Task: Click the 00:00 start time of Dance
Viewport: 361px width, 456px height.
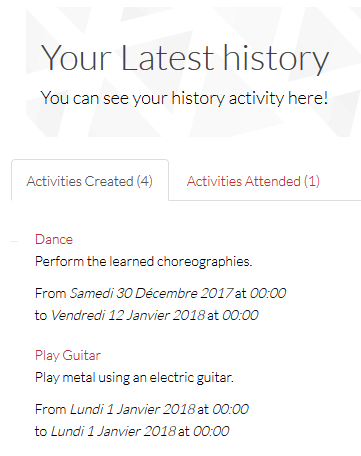Action: 268,293
